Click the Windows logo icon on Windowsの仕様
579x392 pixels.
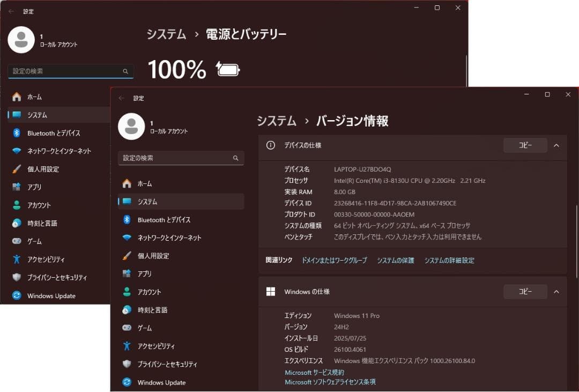[x=270, y=291]
